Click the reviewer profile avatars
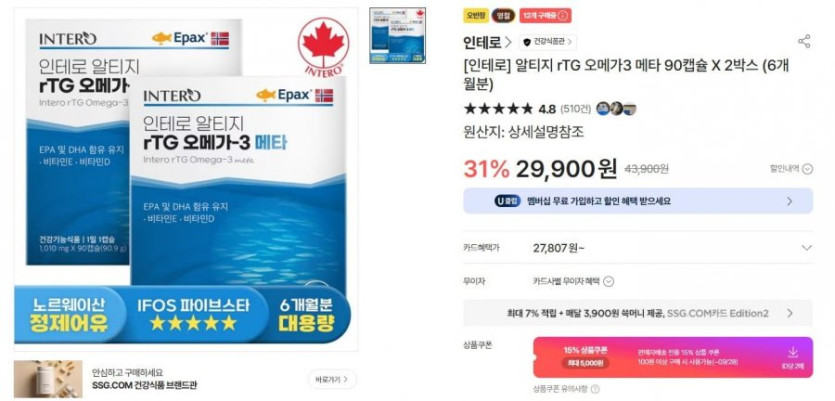This screenshot has height=401, width=835. tap(616, 109)
